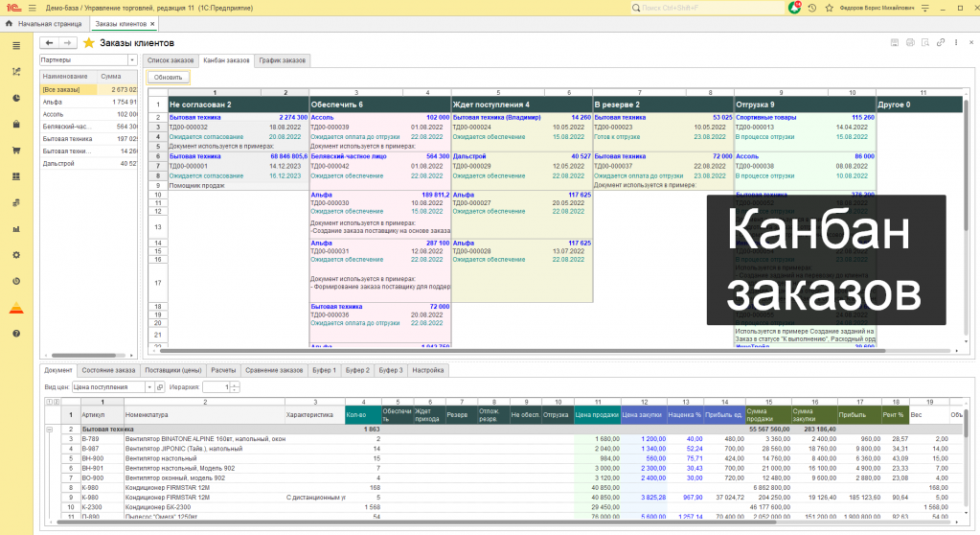
Task: Open Расчеты tab
Action: tap(223, 370)
